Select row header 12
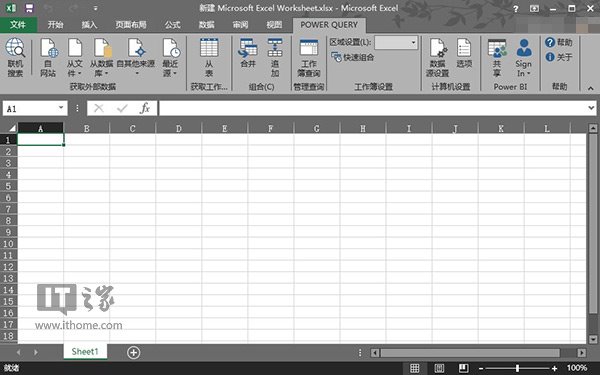This screenshot has height=375, width=600. point(9,267)
